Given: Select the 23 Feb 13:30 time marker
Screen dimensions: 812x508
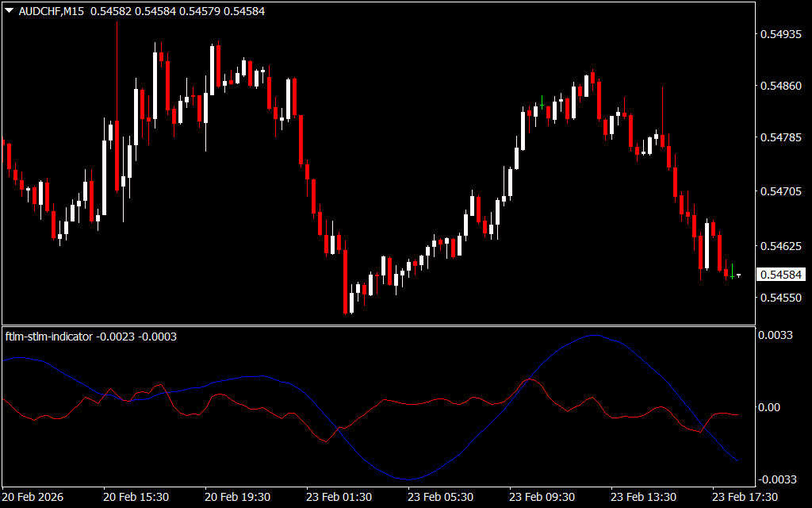Looking at the screenshot, I should tap(643, 497).
